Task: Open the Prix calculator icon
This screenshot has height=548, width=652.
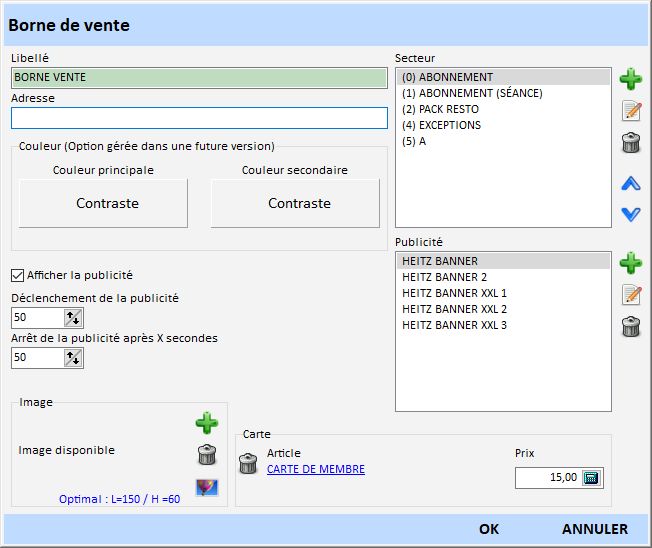Action: tap(590, 478)
